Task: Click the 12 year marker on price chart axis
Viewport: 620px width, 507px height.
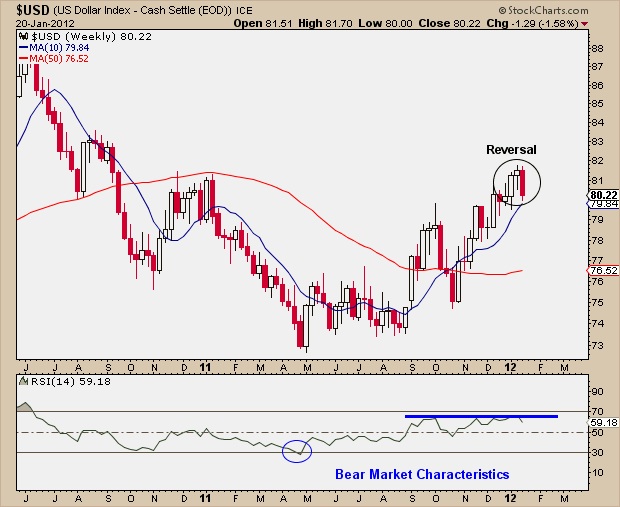Action: (x=510, y=367)
